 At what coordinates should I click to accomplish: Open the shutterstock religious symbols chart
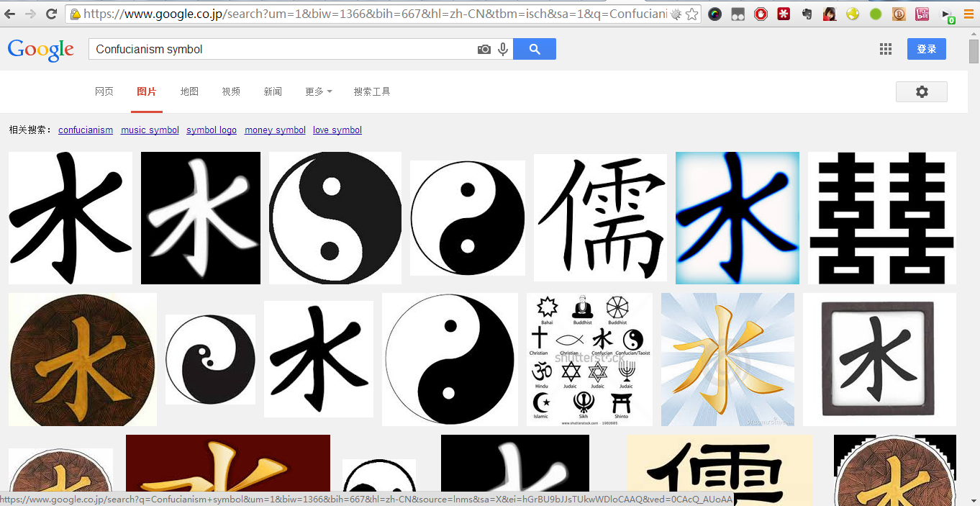[x=589, y=359]
